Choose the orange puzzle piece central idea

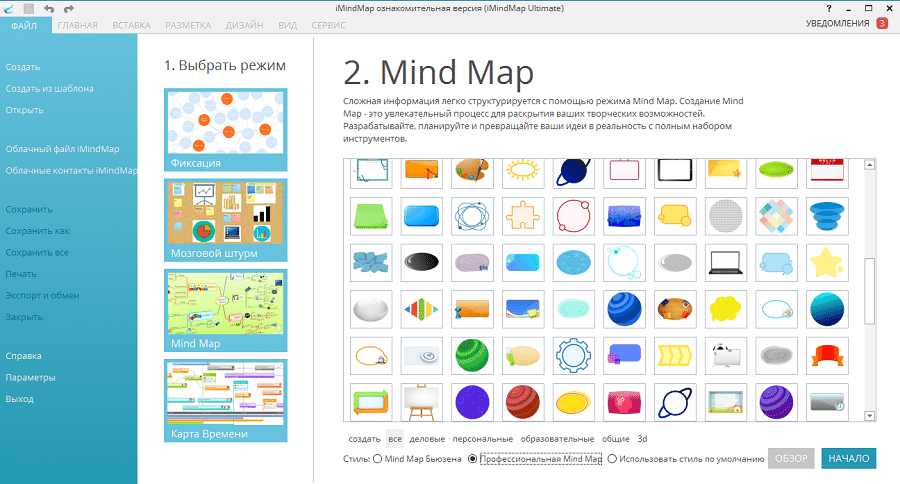523,216
